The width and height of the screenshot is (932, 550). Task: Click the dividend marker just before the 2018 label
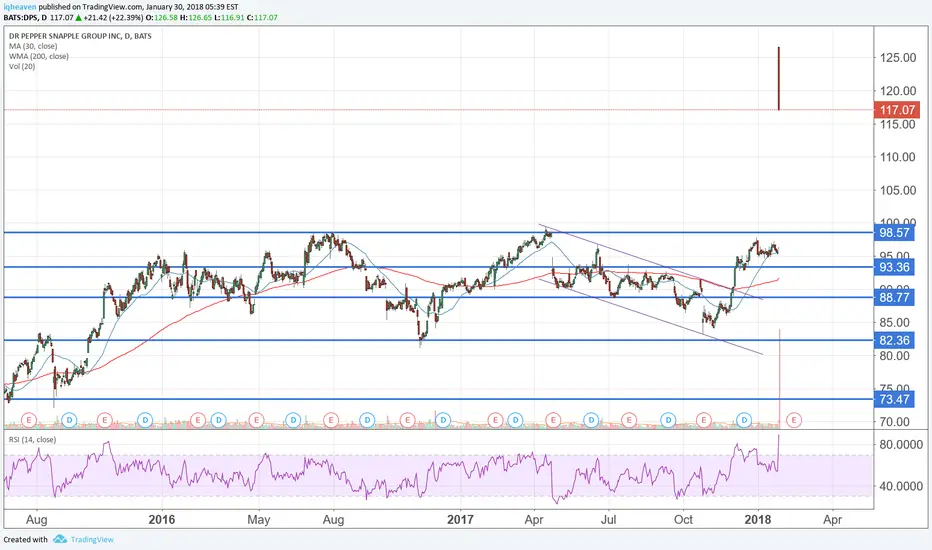[x=744, y=420]
